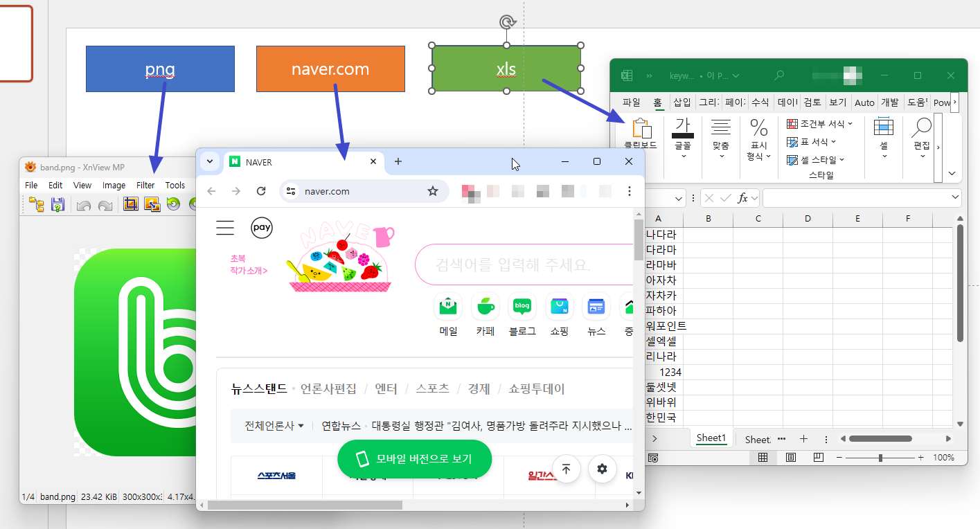This screenshot has width=980, height=529.
Task: Bookmark naver.com with the star icon
Action: point(433,191)
